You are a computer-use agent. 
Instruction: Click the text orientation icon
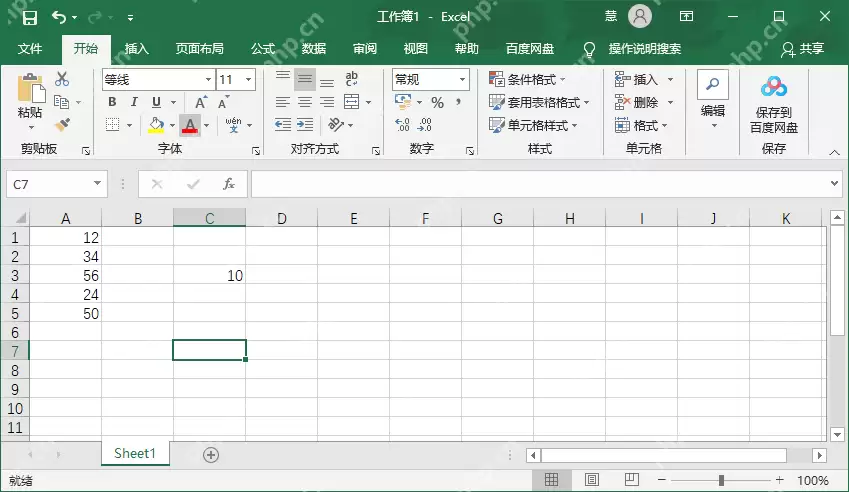tap(336, 125)
